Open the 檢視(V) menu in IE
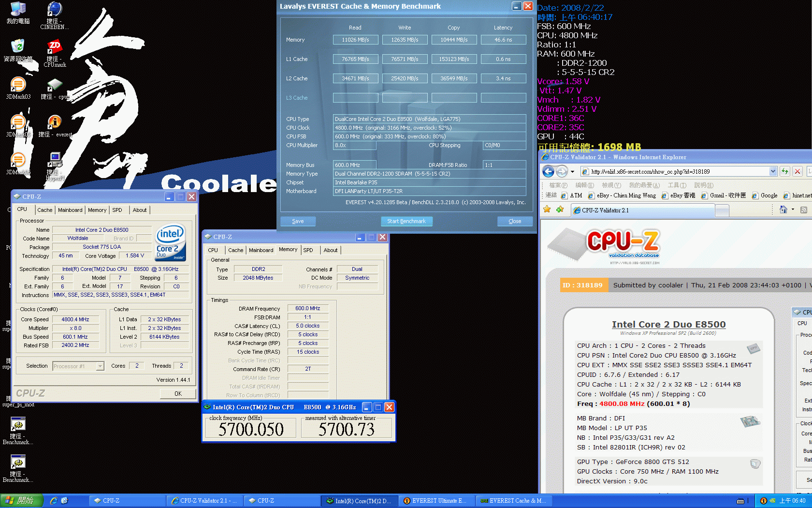This screenshot has height=508, width=812. [x=611, y=185]
